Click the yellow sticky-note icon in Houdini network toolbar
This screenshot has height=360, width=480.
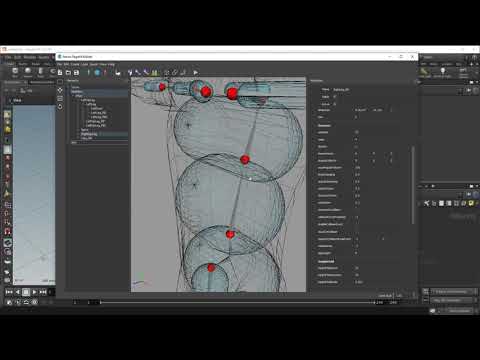tap(471, 203)
